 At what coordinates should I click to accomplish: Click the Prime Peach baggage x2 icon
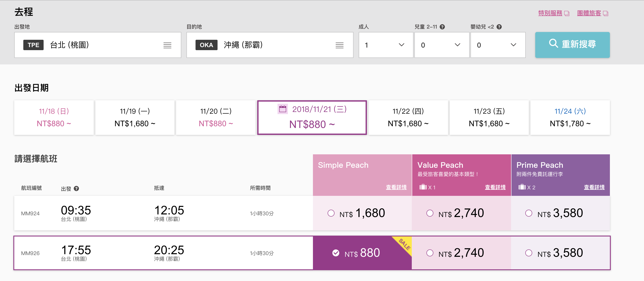pyautogui.click(x=522, y=187)
